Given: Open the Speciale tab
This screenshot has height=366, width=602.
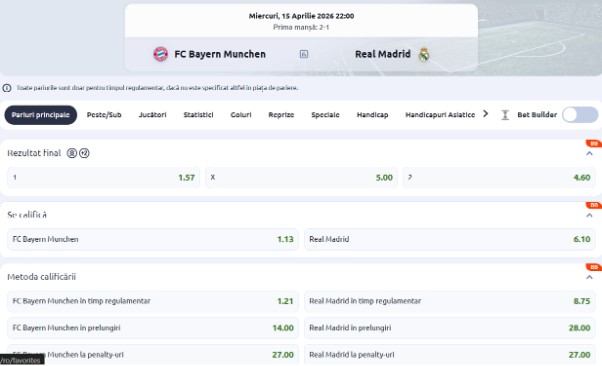Looking at the screenshot, I should tap(325, 115).
